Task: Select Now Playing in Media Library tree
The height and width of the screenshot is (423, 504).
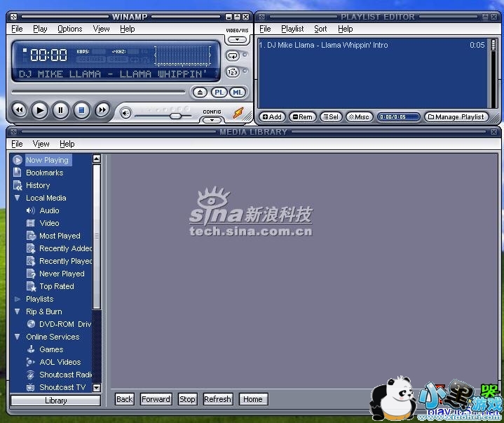Action: 47,160
